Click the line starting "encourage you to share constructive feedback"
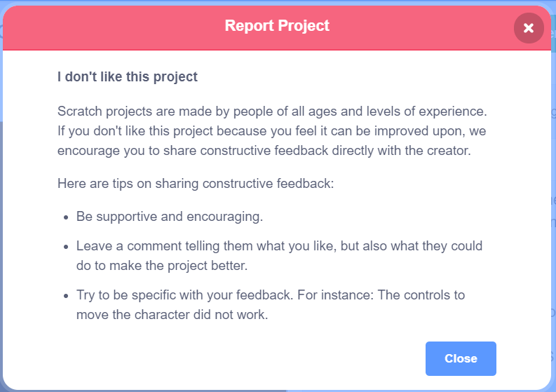Image resolution: width=556 pixels, height=392 pixels. click(x=268, y=149)
